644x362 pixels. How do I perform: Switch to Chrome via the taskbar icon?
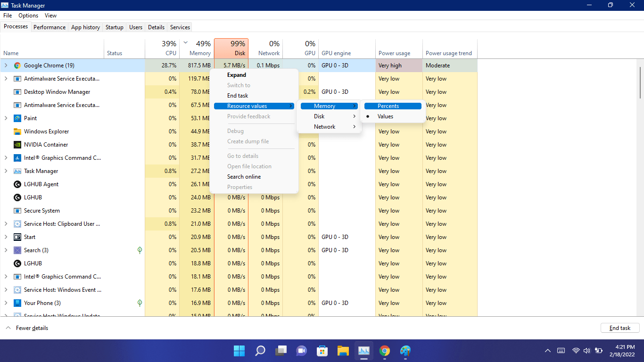(x=385, y=351)
